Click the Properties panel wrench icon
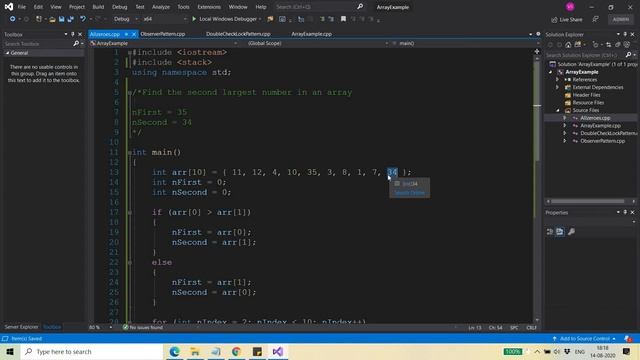Image resolution: width=640 pixels, height=360 pixels. (x=571, y=232)
